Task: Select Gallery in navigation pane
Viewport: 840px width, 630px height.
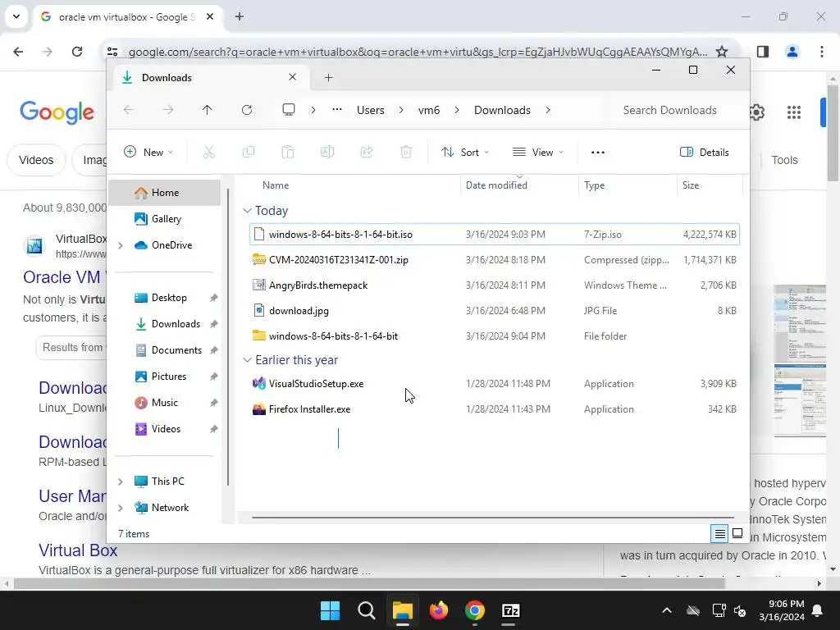Action: 164,218
